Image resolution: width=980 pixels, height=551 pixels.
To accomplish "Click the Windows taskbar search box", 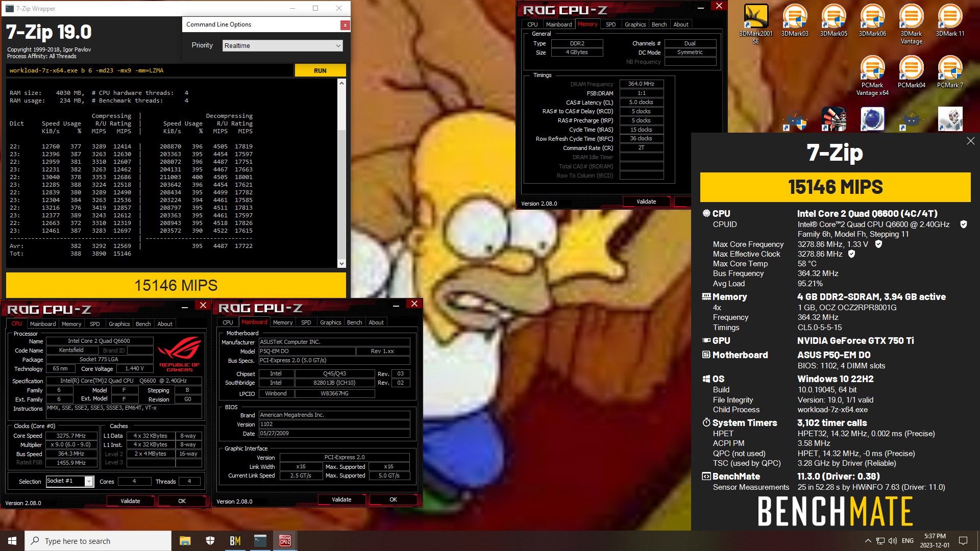I will click(x=98, y=541).
